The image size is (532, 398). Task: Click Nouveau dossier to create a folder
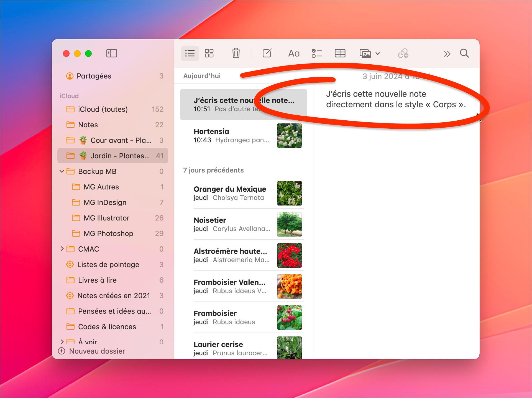tap(97, 351)
